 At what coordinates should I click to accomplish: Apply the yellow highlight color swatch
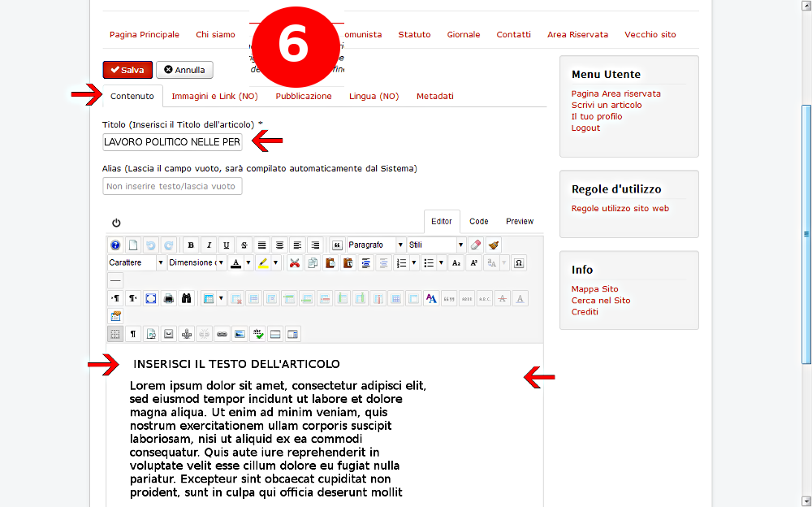click(x=262, y=262)
